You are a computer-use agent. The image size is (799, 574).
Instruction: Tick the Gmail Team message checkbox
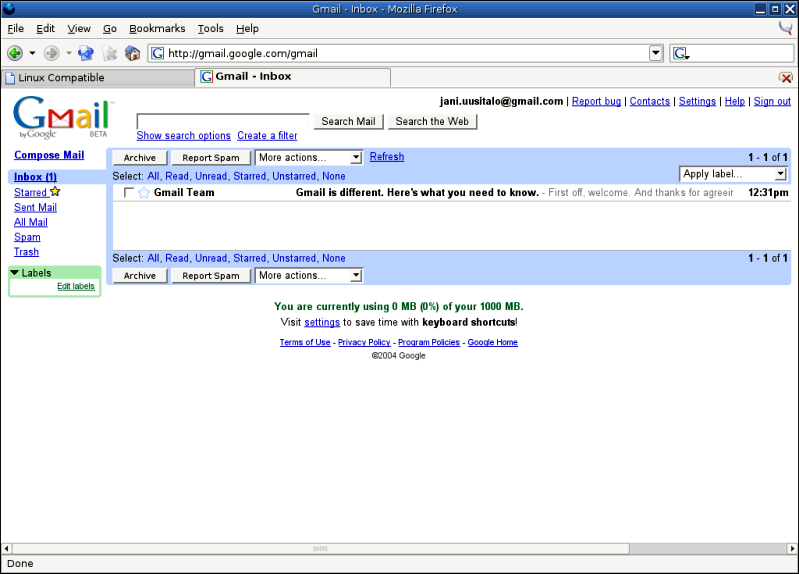pyautogui.click(x=129, y=193)
